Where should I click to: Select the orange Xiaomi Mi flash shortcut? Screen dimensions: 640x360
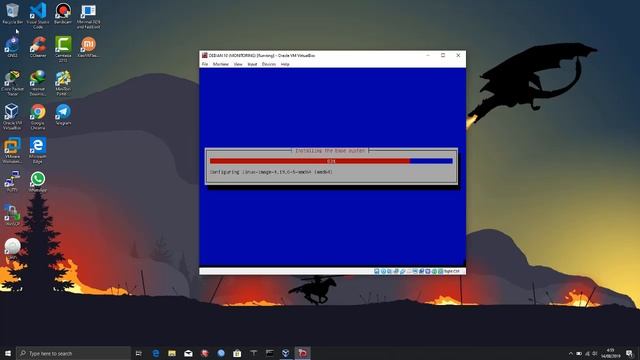pyautogui.click(x=88, y=47)
